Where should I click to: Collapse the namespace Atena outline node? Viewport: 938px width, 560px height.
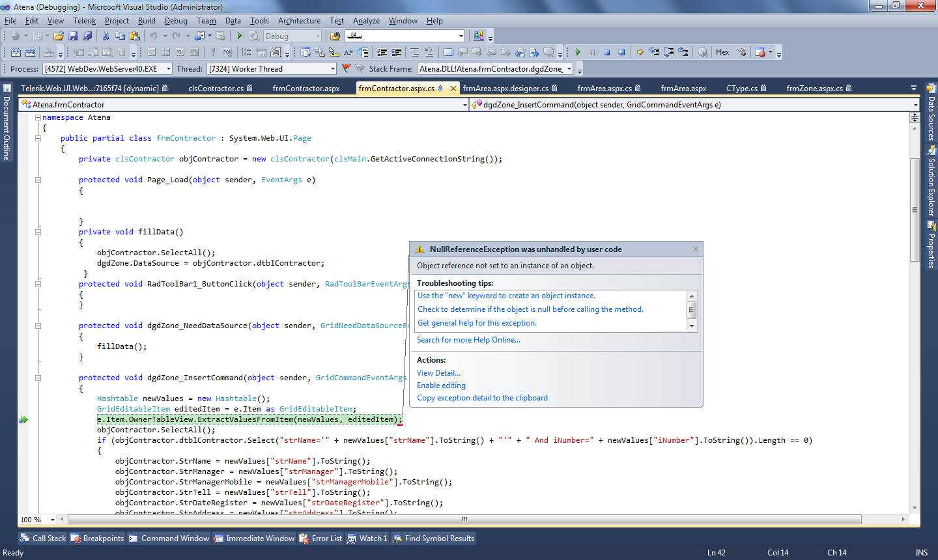(x=38, y=118)
